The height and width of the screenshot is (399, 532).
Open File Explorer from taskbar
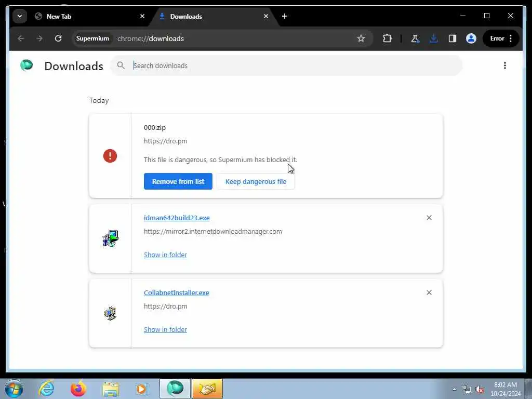(111, 389)
